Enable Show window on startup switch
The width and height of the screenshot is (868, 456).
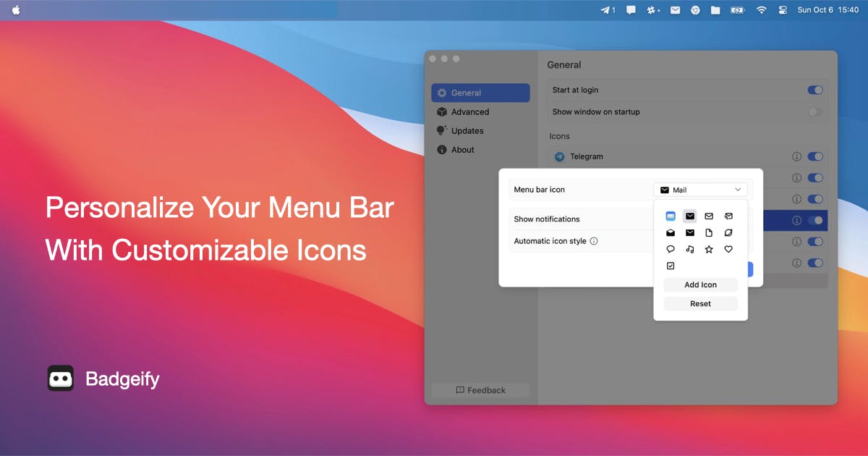(815, 111)
